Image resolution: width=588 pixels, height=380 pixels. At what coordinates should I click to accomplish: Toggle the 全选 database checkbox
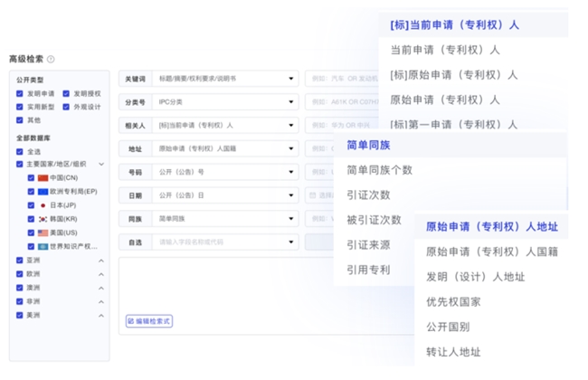click(x=20, y=151)
